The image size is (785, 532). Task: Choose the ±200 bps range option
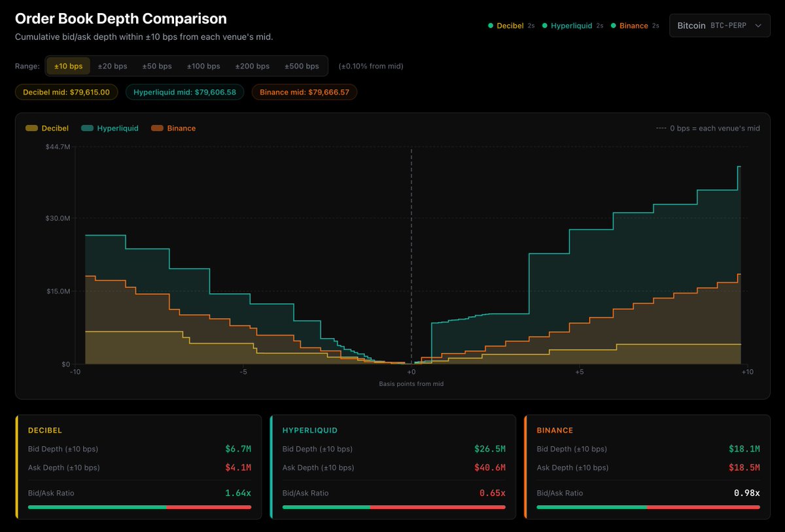[253, 66]
